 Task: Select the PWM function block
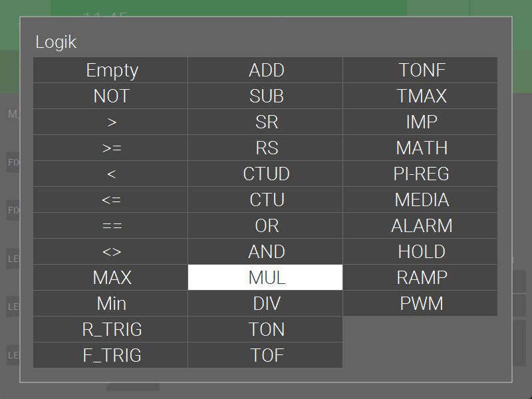(x=421, y=303)
